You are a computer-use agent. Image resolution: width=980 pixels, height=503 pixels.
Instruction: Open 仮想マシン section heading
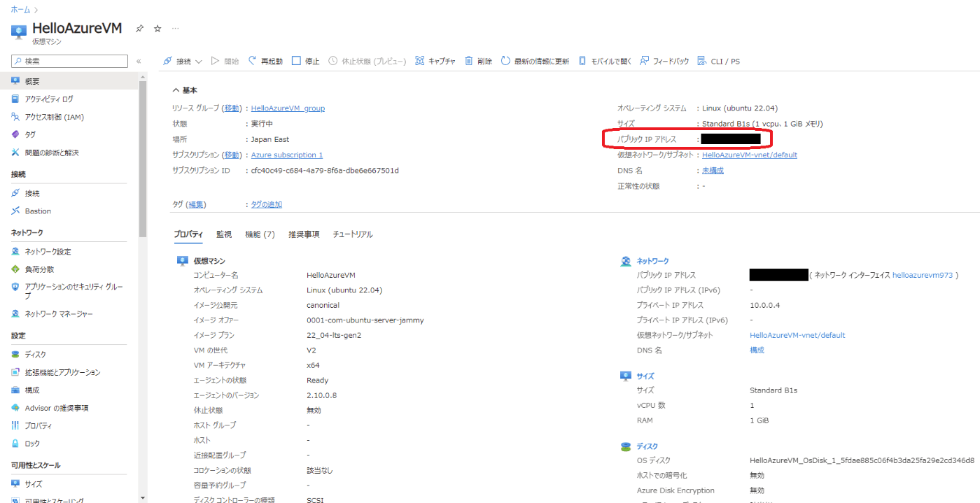point(209,261)
